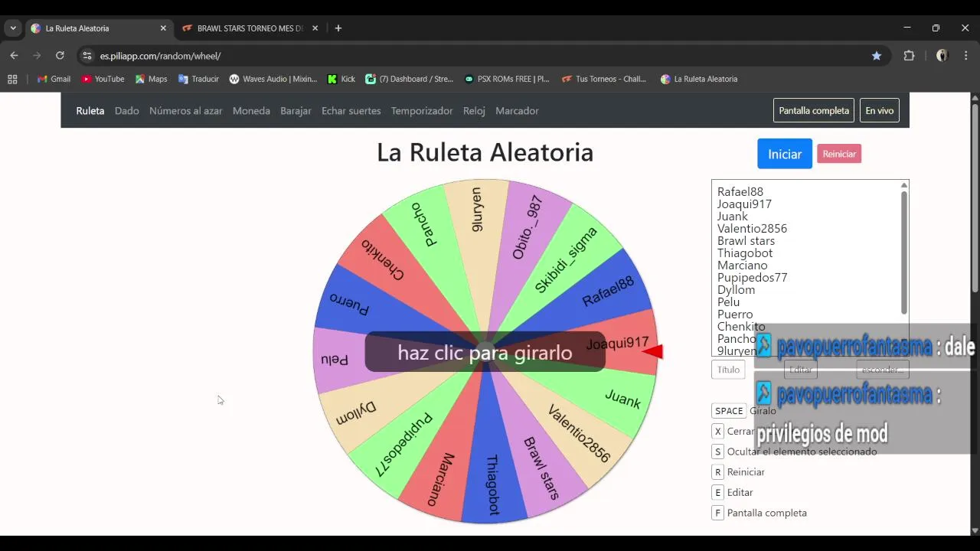Image resolution: width=980 pixels, height=551 pixels.
Task: Click the E key Editar shortcut
Action: pyautogui.click(x=717, y=492)
